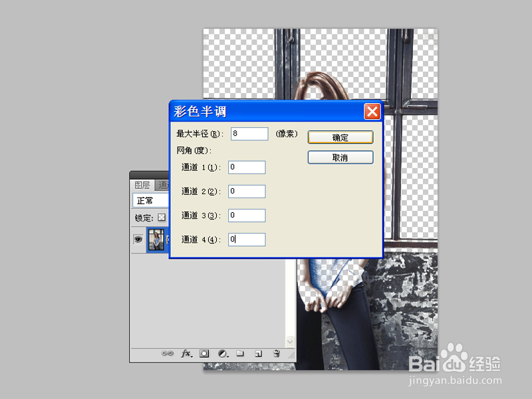Focus the 通道 2 angle field
Image resolution: width=532 pixels, height=399 pixels.
pos(247,192)
